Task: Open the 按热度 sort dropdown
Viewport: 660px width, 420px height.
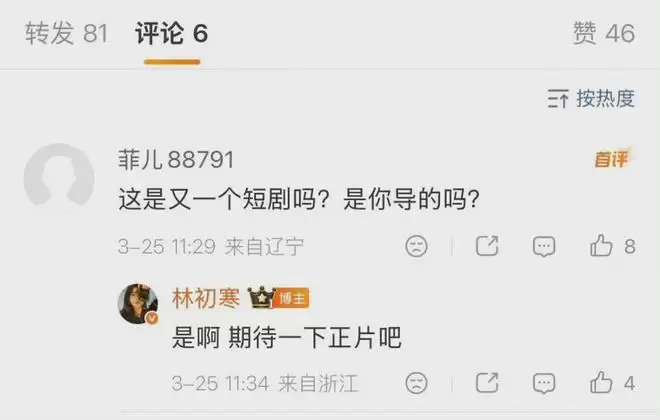Action: point(591,98)
